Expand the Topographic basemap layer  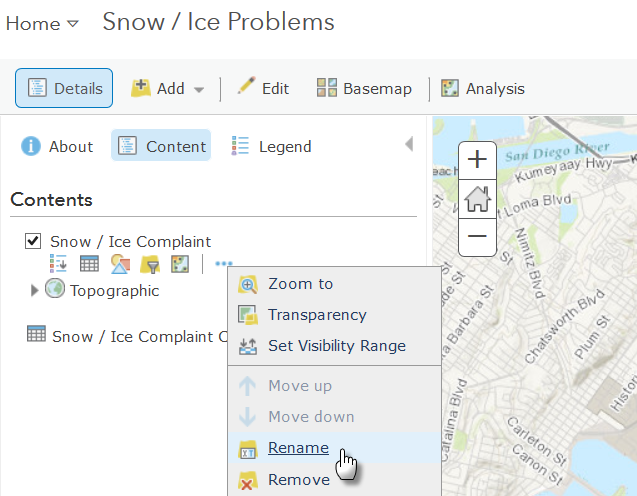point(35,291)
